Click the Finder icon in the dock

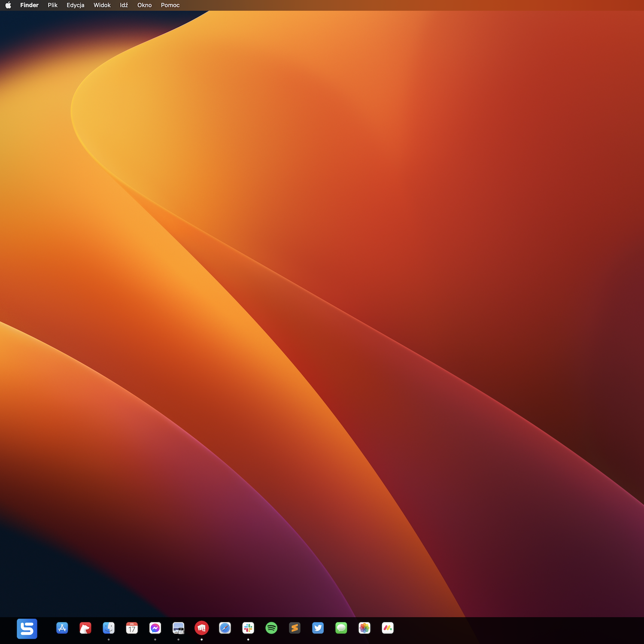(109, 628)
